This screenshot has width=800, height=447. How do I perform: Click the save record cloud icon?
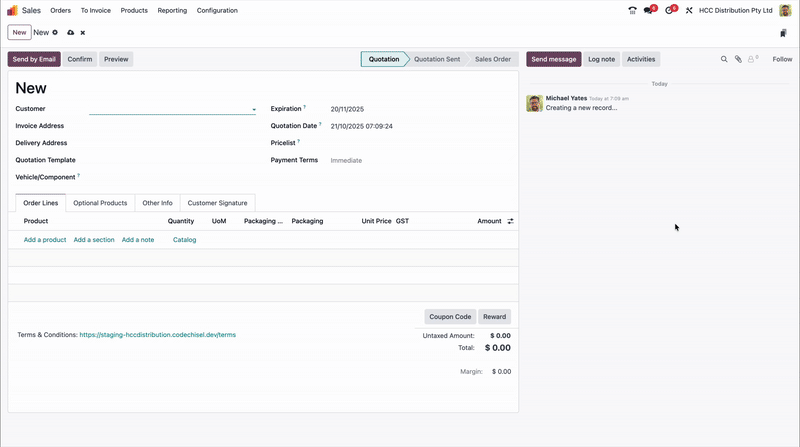[x=71, y=33]
